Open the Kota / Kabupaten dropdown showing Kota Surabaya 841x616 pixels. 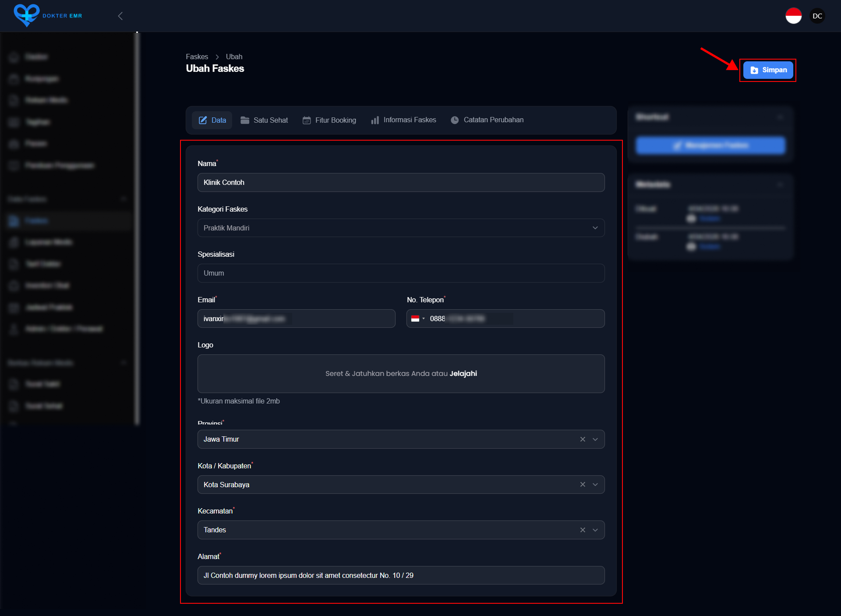click(401, 485)
